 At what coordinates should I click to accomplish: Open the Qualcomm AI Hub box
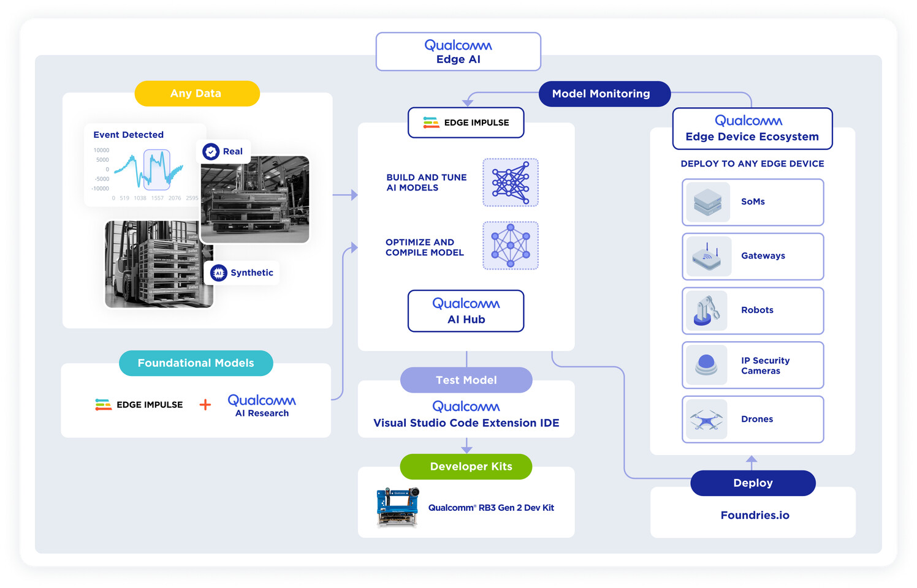pyautogui.click(x=466, y=311)
